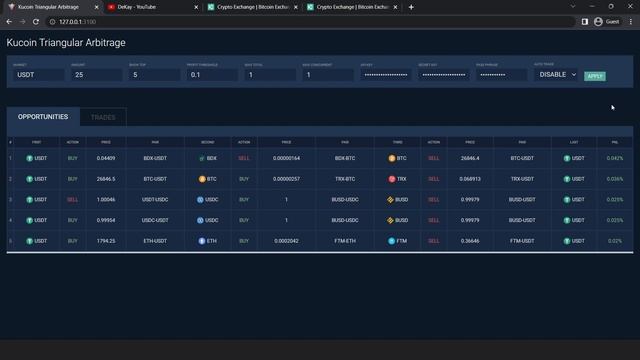Click the 0.042% PnL value
Screen dimensions: 640x360
615,158
